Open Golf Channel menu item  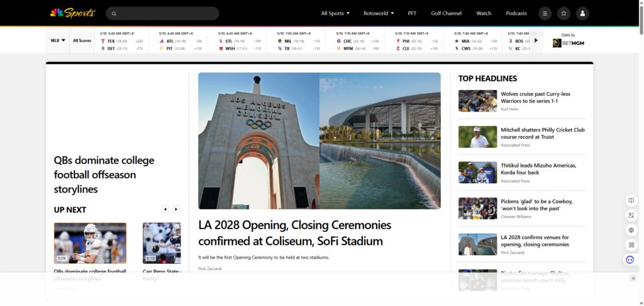coord(446,13)
